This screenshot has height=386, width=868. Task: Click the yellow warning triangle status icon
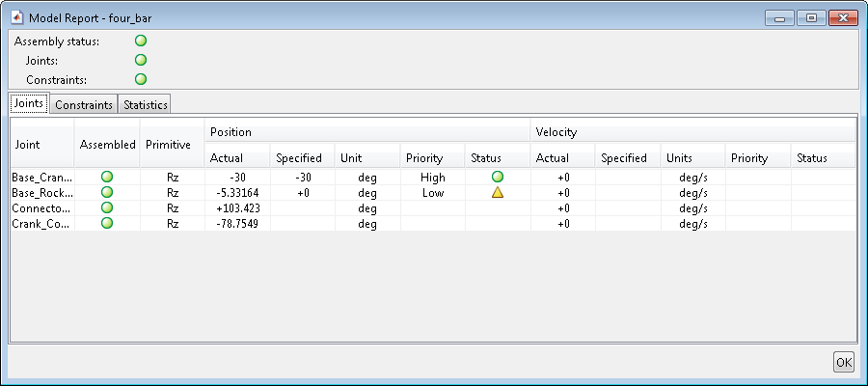point(498,193)
